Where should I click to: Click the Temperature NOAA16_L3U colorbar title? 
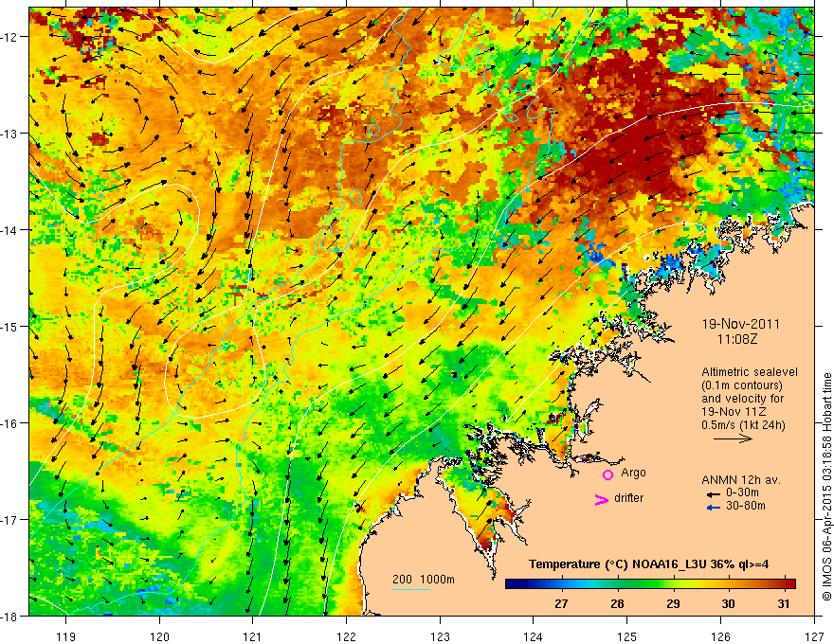coord(648,564)
